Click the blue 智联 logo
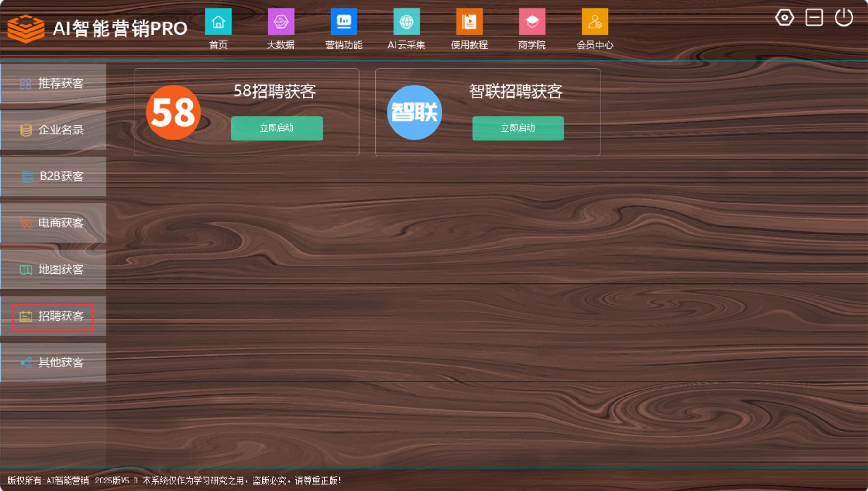This screenshot has width=868, height=491. point(414,112)
